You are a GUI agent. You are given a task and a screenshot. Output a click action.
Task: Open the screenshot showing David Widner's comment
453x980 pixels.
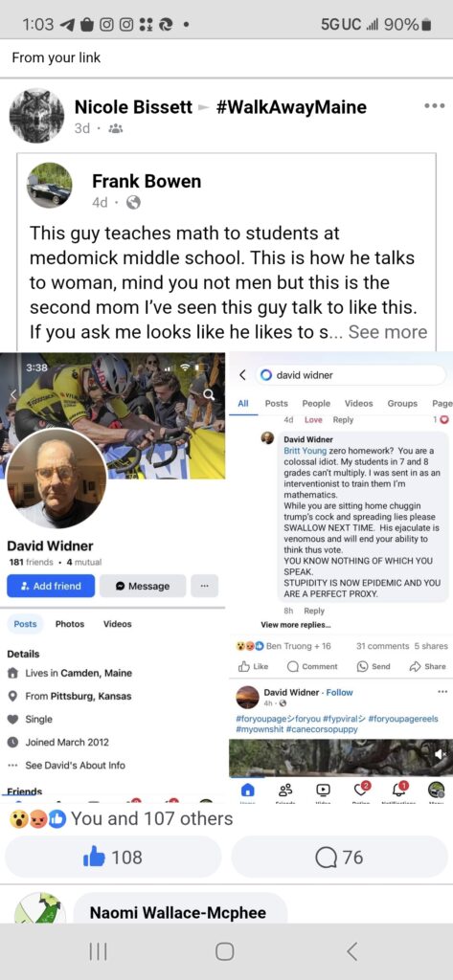tap(340, 577)
